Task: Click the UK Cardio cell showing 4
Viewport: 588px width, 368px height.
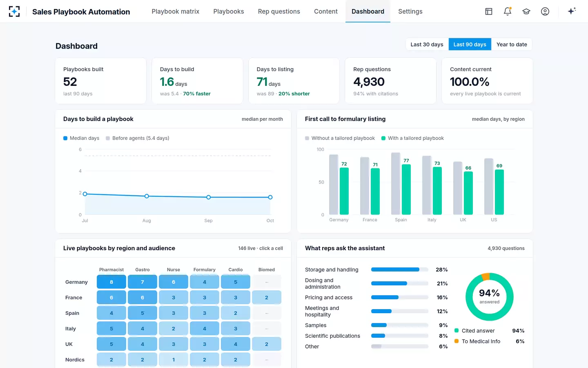Action: tap(236, 344)
